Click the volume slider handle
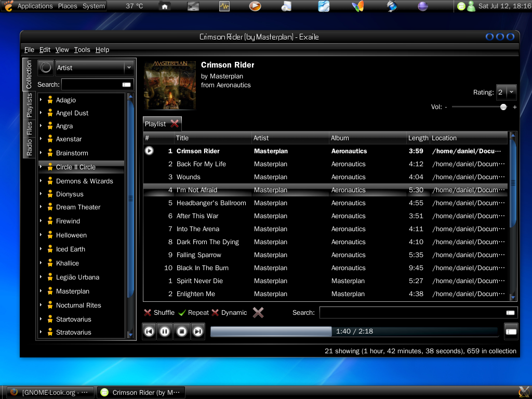The width and height of the screenshot is (532, 399). [503, 107]
